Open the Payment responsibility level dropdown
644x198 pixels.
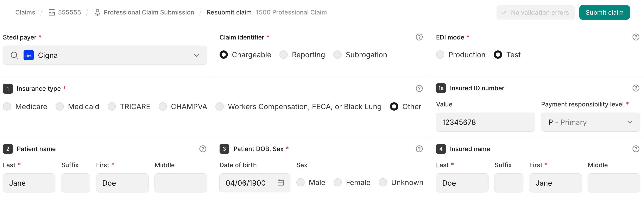590,122
